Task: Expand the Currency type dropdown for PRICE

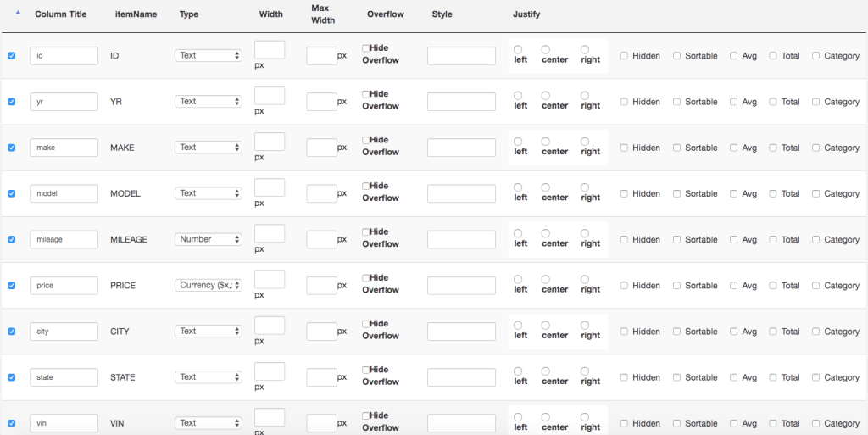Action: pos(209,286)
